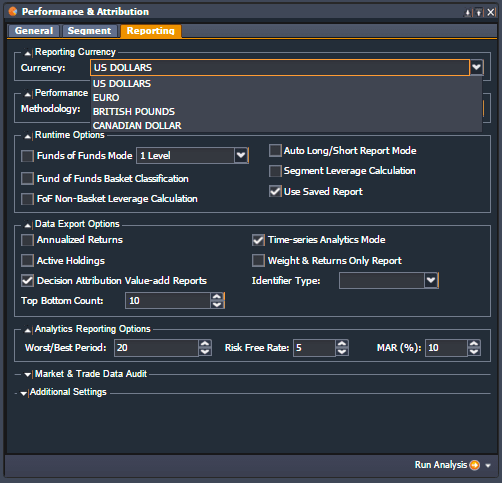Increase the Risk Free Rate value

(x=342, y=344)
